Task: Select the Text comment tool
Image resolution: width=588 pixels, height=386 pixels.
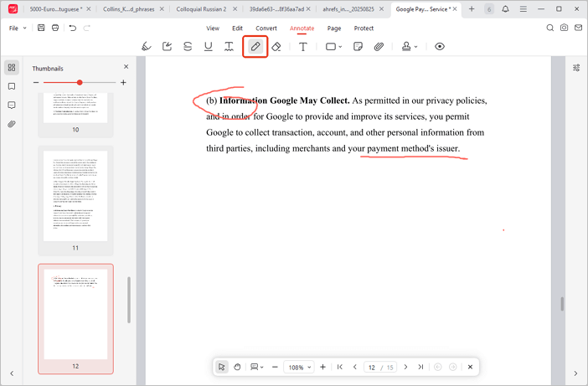Action: point(303,46)
